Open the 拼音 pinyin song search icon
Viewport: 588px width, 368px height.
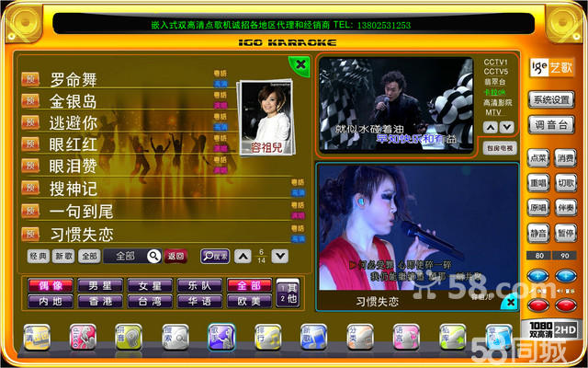(x=128, y=338)
